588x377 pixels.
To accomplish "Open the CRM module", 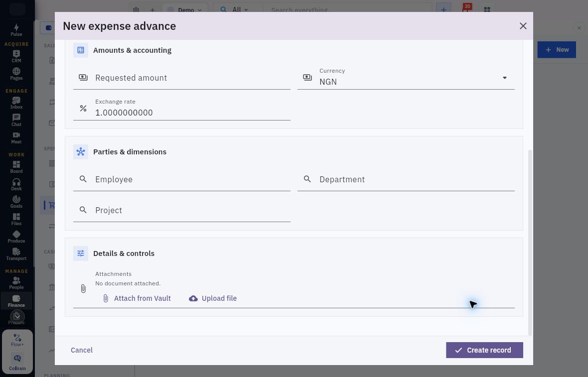I will (x=16, y=56).
